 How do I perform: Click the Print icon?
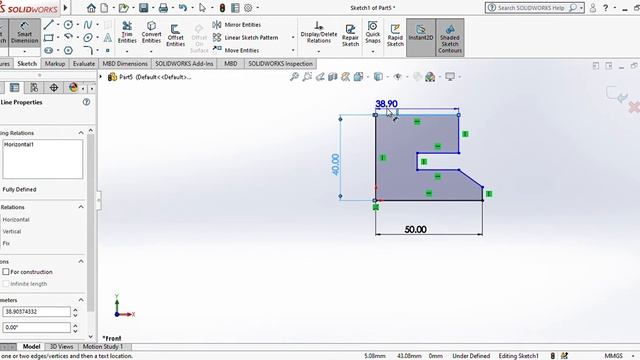(x=163, y=8)
